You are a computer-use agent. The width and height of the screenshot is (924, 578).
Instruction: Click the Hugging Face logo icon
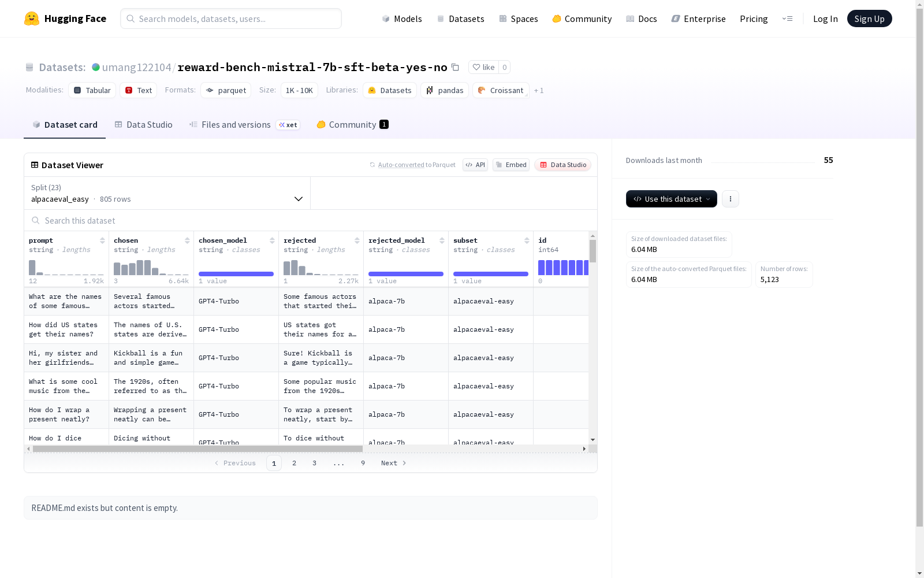[x=32, y=18]
